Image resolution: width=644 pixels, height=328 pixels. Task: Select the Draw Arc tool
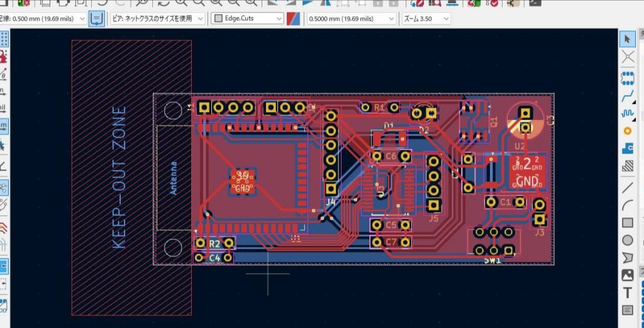pos(627,205)
